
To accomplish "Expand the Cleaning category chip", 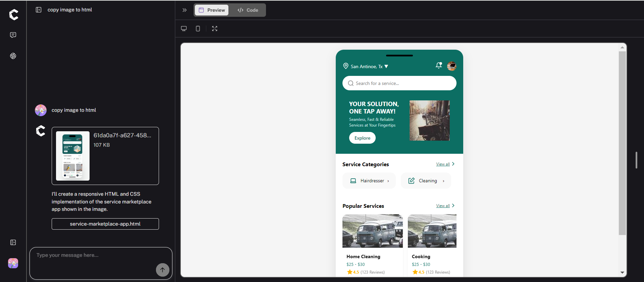I will [x=426, y=181].
